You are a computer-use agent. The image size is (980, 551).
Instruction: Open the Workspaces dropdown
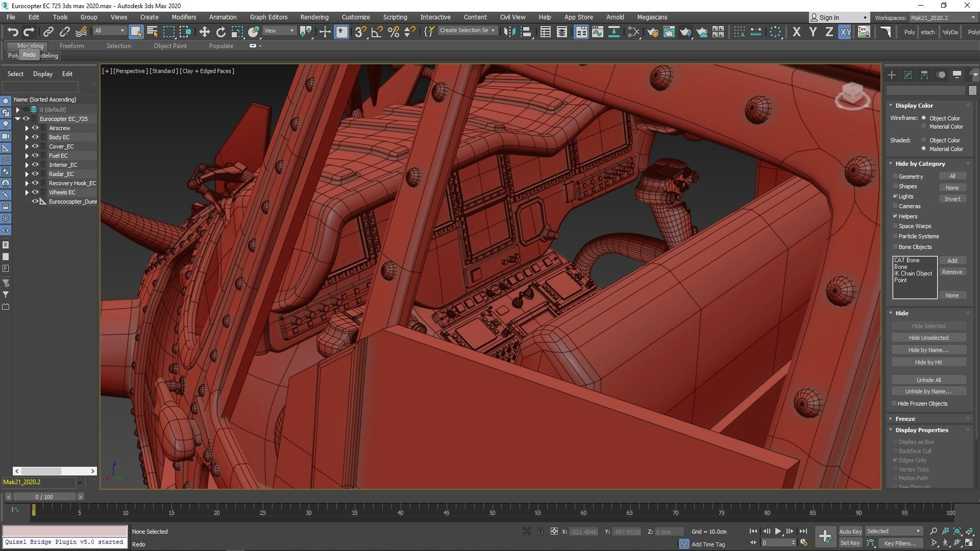tap(942, 18)
